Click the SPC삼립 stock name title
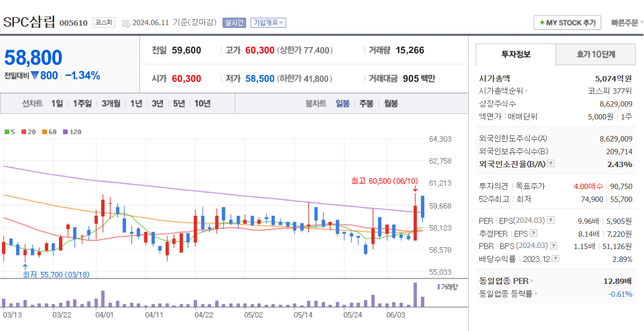 tap(29, 22)
